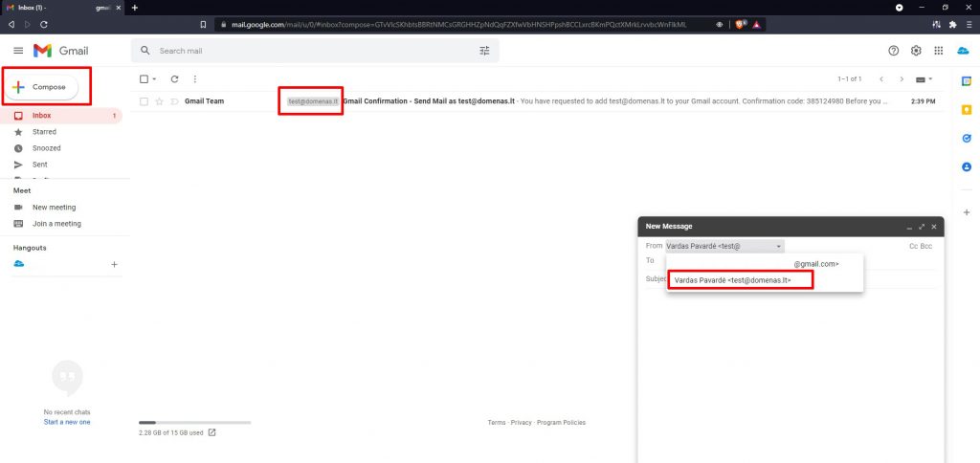
Task: Reload the browser page
Action: click(x=44, y=24)
